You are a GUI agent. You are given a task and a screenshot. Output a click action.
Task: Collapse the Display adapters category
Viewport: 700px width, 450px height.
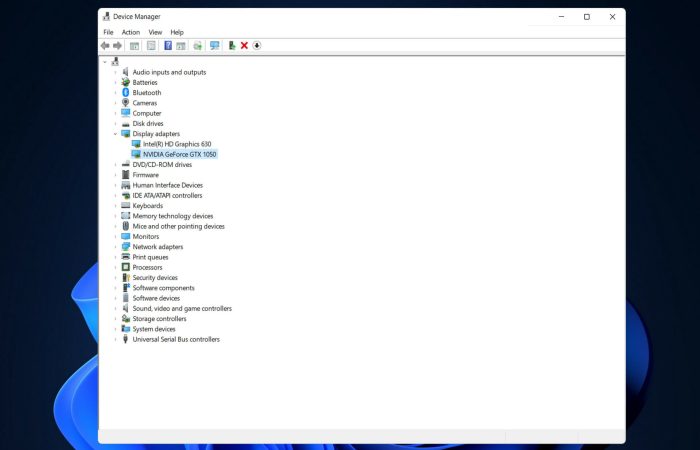[115, 133]
